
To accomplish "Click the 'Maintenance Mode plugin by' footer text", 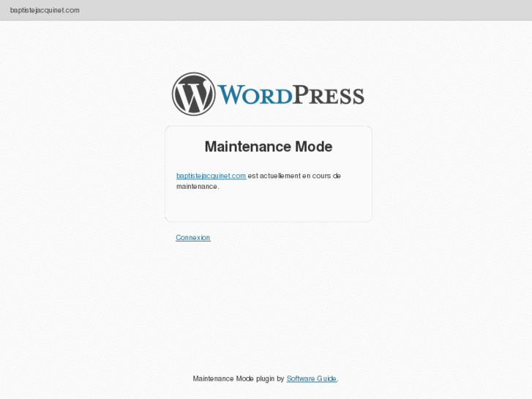I will pyautogui.click(x=238, y=379).
